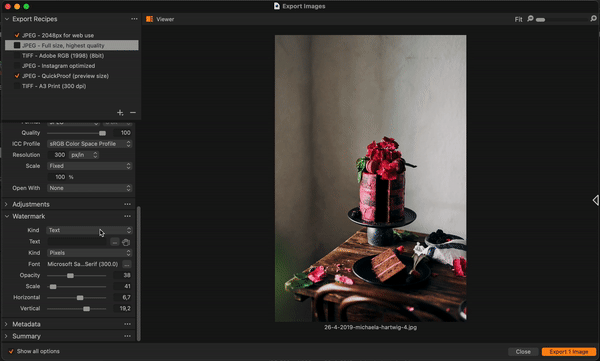The height and width of the screenshot is (361, 600).
Task: Open watermark text token editor ellipsis button
Action: tap(114, 242)
